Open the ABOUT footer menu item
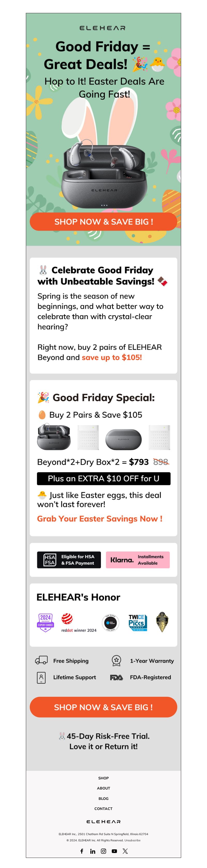 click(103, 788)
